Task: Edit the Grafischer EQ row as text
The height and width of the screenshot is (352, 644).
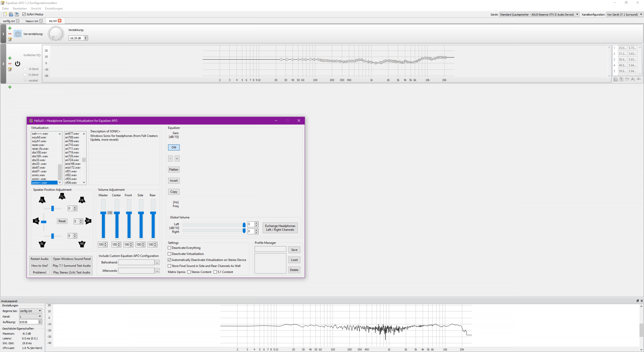Action: tap(10, 69)
